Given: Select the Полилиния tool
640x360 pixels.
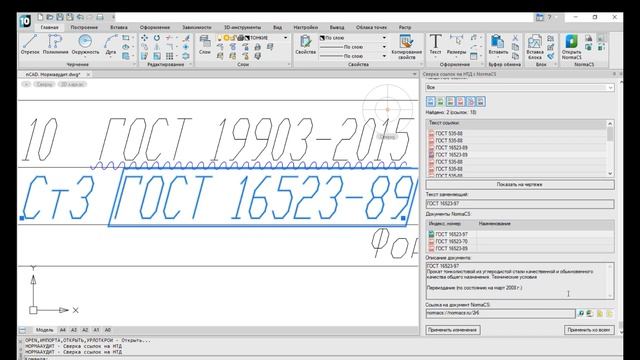Looking at the screenshot, I should point(56,44).
